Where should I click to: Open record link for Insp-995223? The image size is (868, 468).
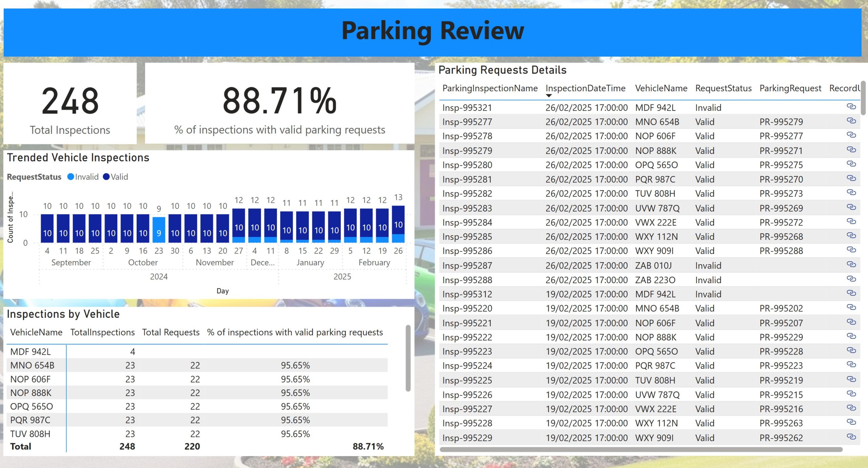pyautogui.click(x=851, y=351)
